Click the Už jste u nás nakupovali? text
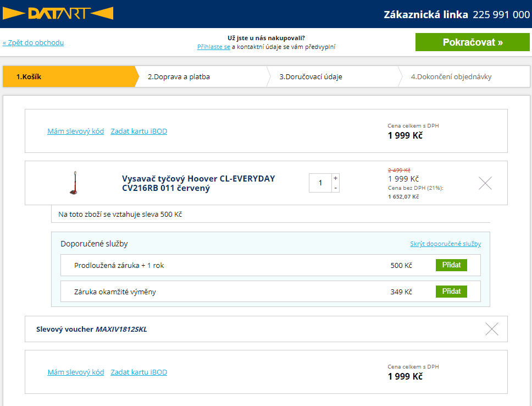Screen dimensions: 532x406 (x=266, y=38)
